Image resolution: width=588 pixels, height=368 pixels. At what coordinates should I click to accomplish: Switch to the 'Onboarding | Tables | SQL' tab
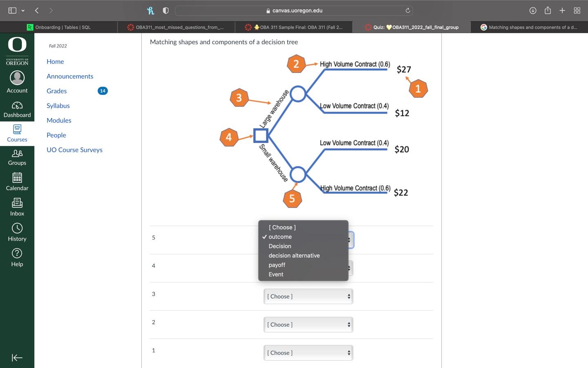(62, 27)
